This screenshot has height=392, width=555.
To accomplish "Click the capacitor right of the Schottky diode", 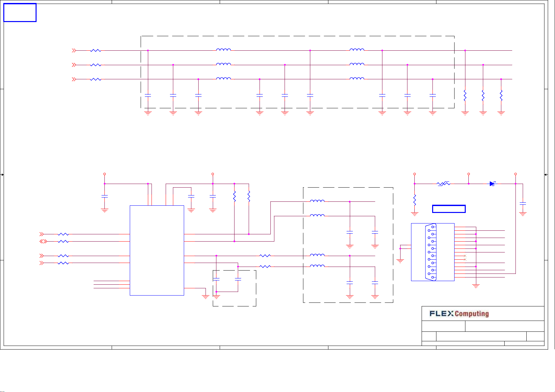I will click(523, 204).
